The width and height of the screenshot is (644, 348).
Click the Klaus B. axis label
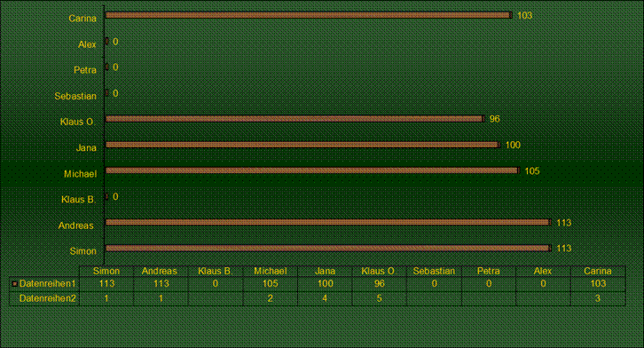(x=78, y=200)
